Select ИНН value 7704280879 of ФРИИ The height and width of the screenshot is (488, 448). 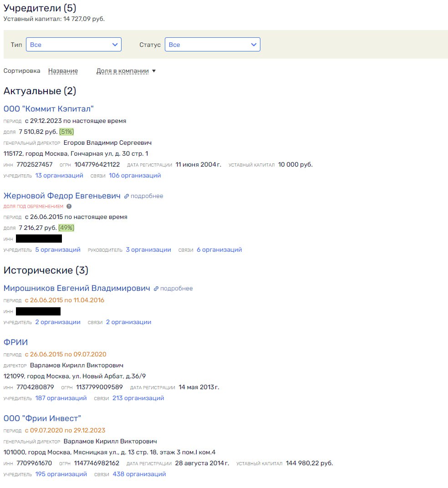pos(35,387)
